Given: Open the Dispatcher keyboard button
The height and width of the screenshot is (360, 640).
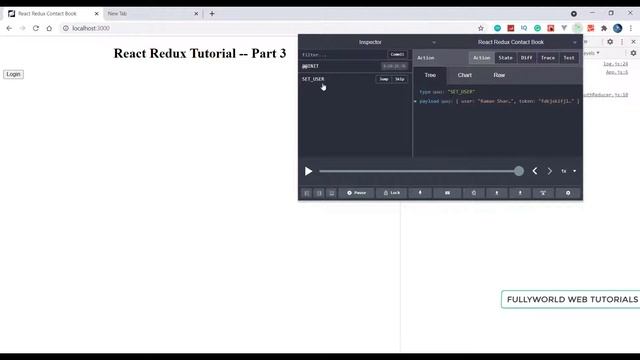Looking at the screenshot, I should pos(447,193).
